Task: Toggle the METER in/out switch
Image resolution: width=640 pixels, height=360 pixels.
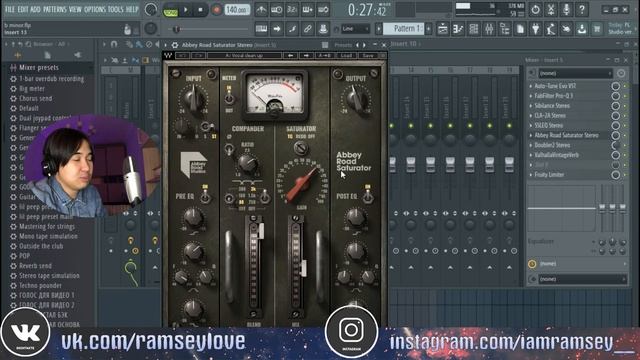Action: (229, 98)
